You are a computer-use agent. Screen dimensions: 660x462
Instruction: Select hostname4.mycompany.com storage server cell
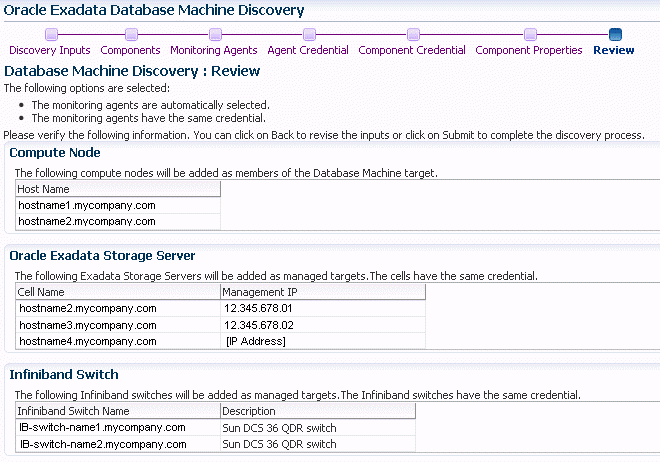[x=118, y=341]
